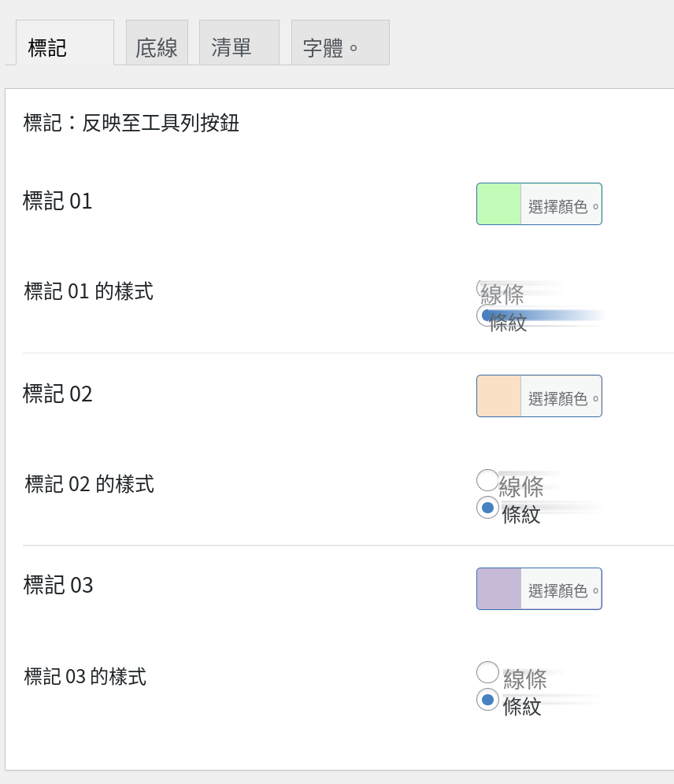Choose 線條 radio button for 標記 03 style
Screen dimensions: 674x784
tap(487, 672)
